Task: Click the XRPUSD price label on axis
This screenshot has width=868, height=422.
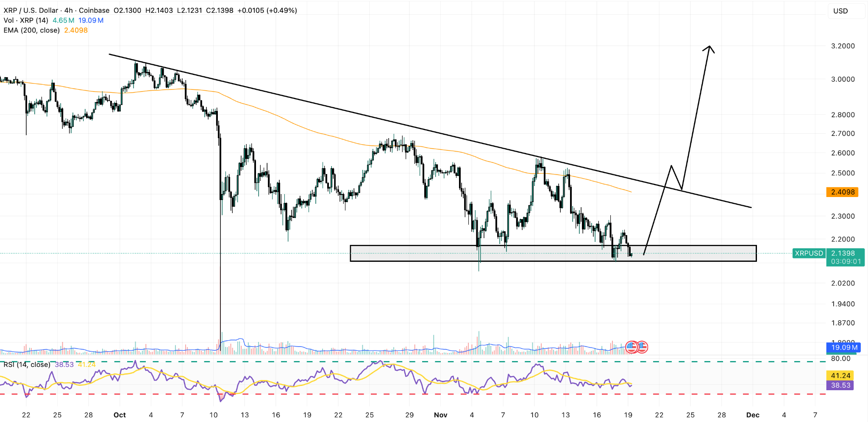Action: pyautogui.click(x=809, y=253)
